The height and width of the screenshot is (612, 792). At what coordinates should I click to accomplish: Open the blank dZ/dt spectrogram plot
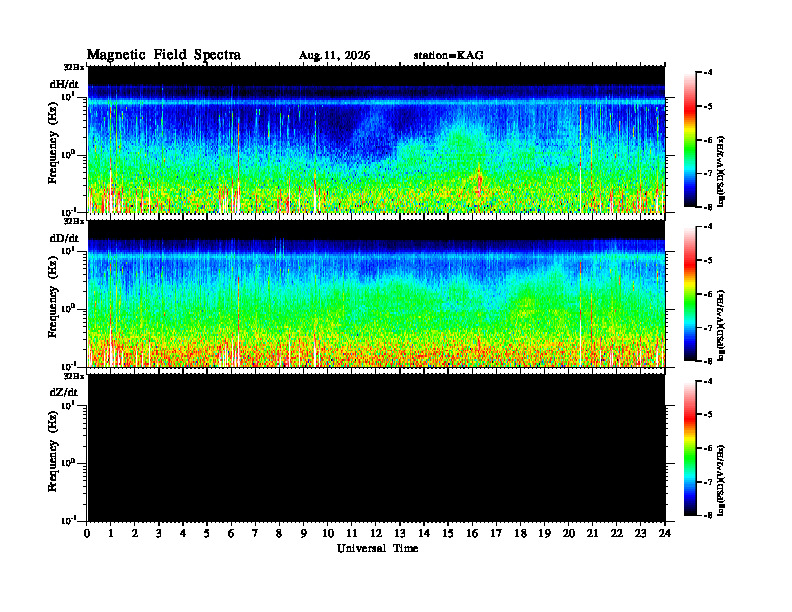pos(376,447)
